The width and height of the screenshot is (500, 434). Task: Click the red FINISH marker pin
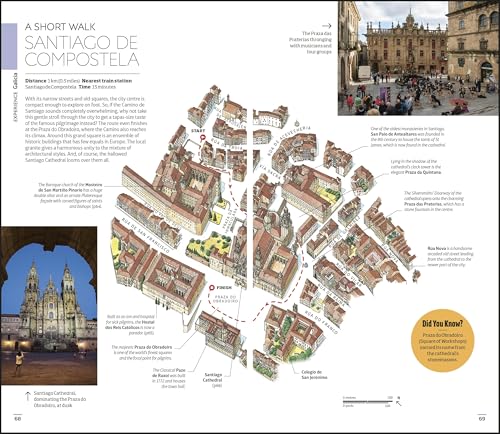tap(211, 288)
